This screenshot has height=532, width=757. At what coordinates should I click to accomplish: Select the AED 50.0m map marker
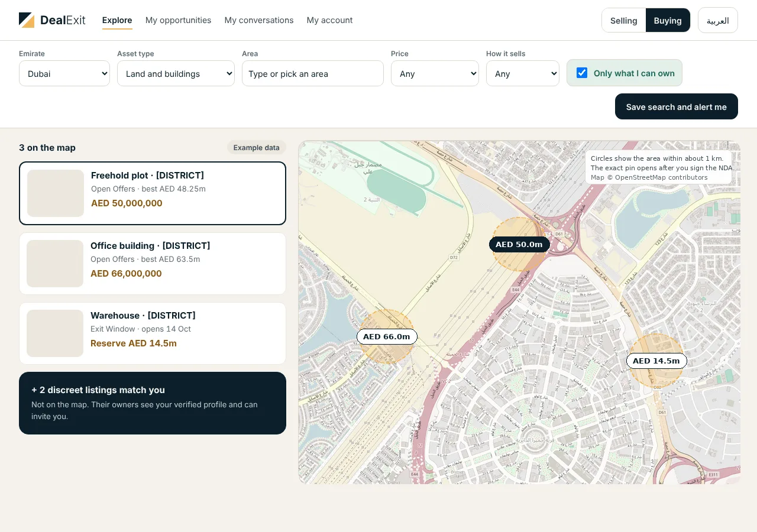(x=519, y=244)
